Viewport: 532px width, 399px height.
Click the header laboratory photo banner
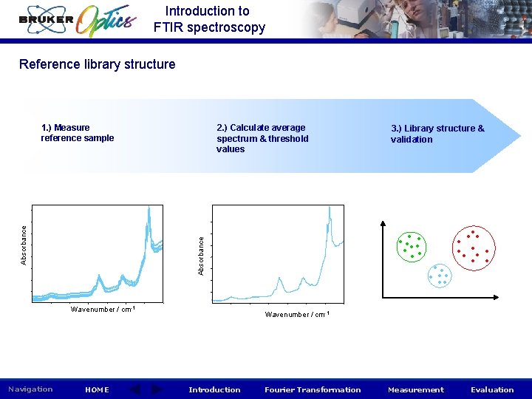(417, 19)
